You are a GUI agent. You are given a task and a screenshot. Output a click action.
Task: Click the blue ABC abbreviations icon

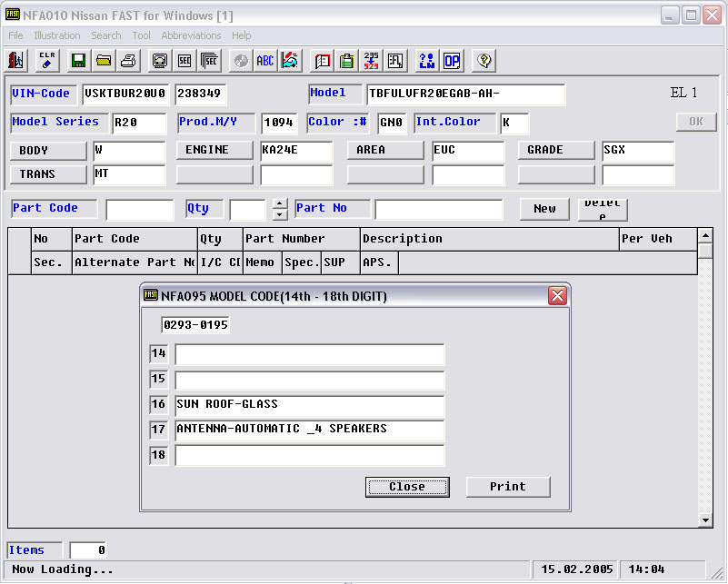(x=265, y=61)
